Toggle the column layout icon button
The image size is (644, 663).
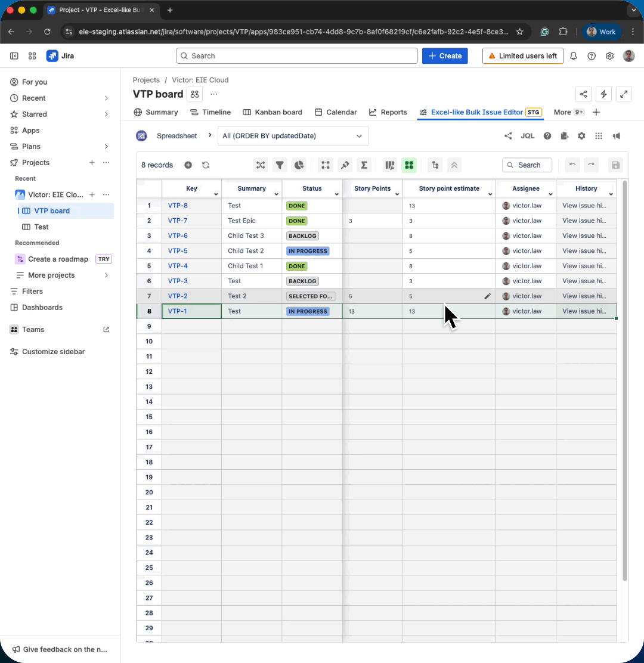click(x=389, y=165)
